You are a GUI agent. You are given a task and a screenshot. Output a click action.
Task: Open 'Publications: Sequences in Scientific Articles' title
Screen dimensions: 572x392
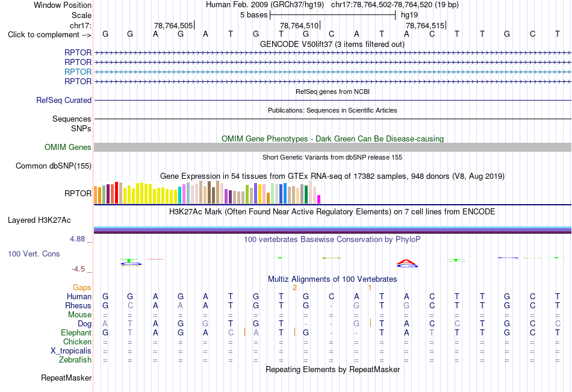(332, 110)
